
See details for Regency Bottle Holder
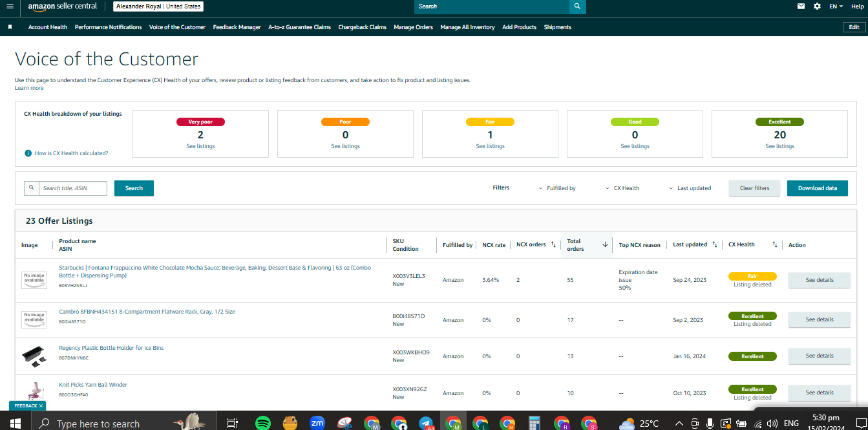pyautogui.click(x=819, y=356)
